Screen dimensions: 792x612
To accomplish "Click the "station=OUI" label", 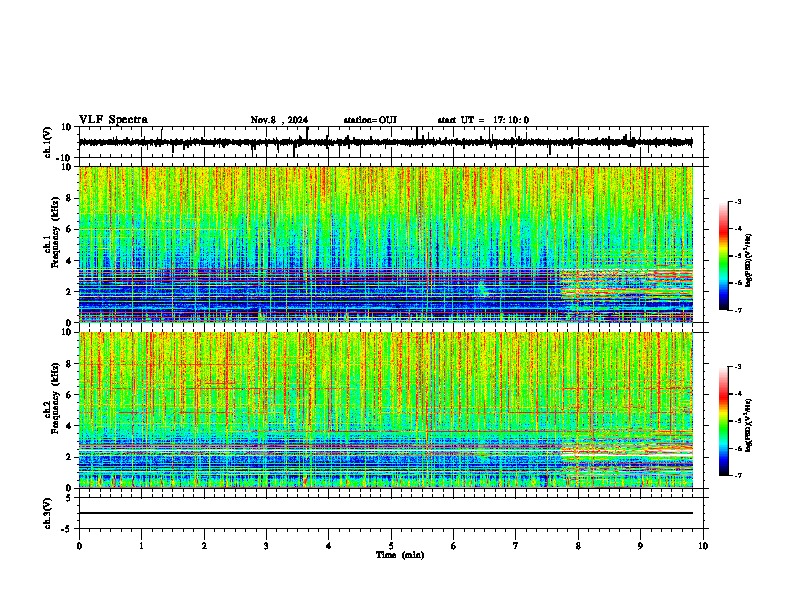I will (x=370, y=120).
